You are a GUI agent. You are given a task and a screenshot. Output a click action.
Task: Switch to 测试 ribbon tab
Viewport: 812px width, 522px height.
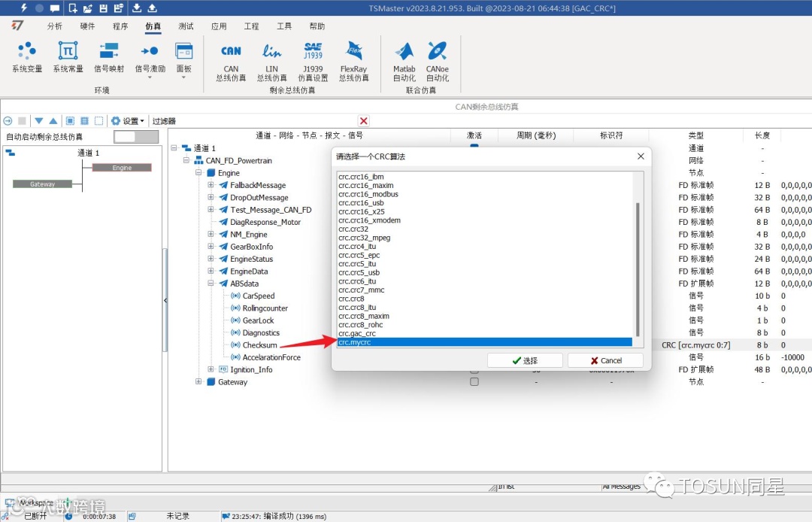[x=186, y=26]
